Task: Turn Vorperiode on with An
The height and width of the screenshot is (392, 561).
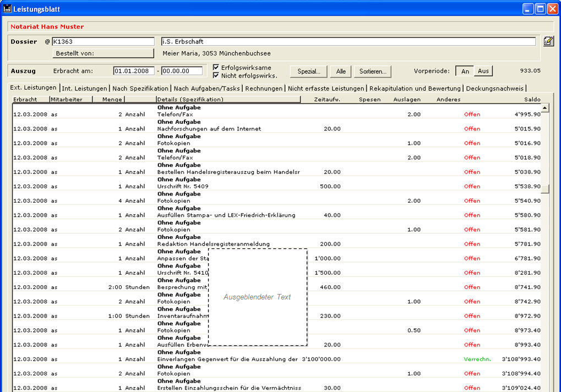Action: pyautogui.click(x=465, y=71)
